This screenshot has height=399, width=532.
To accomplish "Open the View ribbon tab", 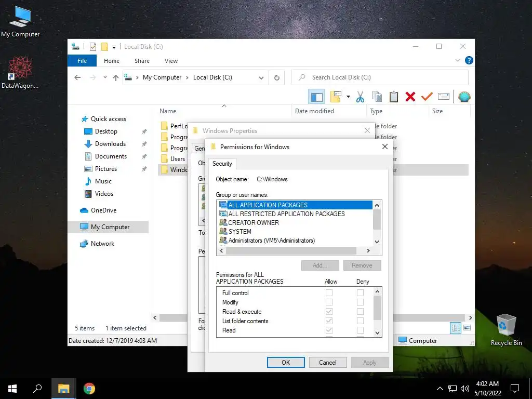I will pos(171,61).
